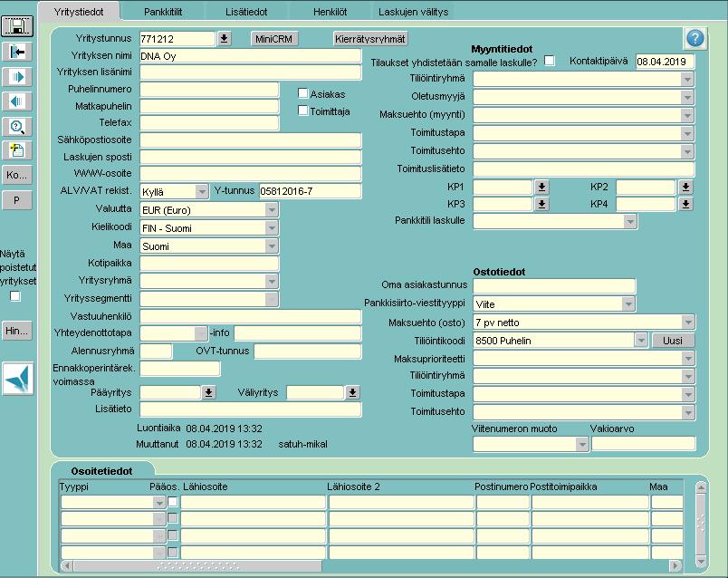Click the lookup arrow beside Yritystunnus

pyautogui.click(x=224, y=39)
